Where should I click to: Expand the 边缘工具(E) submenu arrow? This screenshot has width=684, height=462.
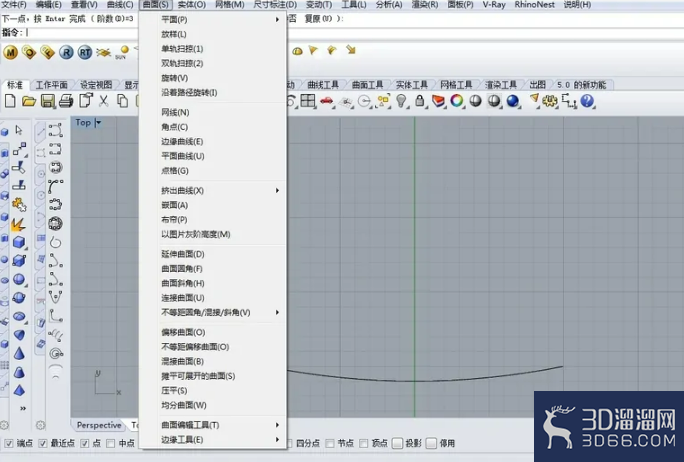(277, 440)
